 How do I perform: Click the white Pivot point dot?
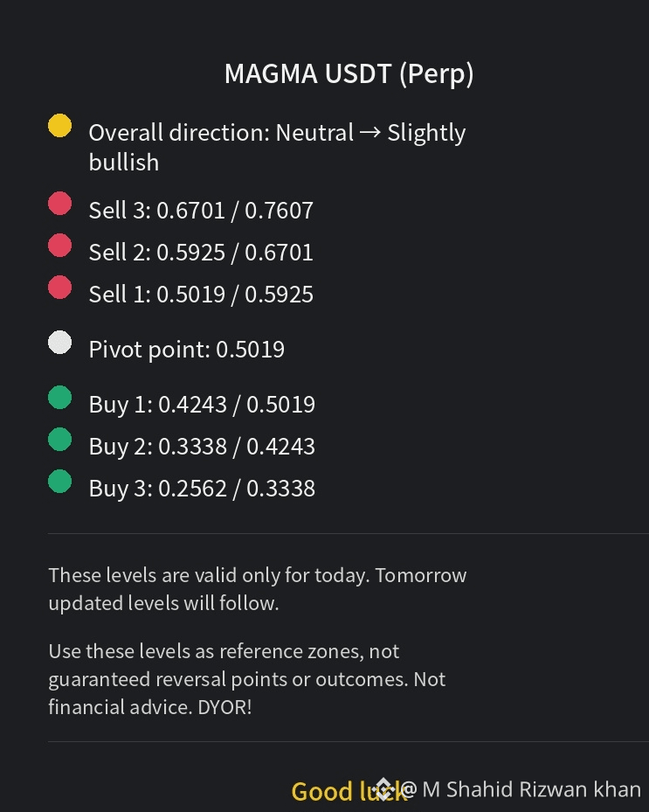(59, 343)
